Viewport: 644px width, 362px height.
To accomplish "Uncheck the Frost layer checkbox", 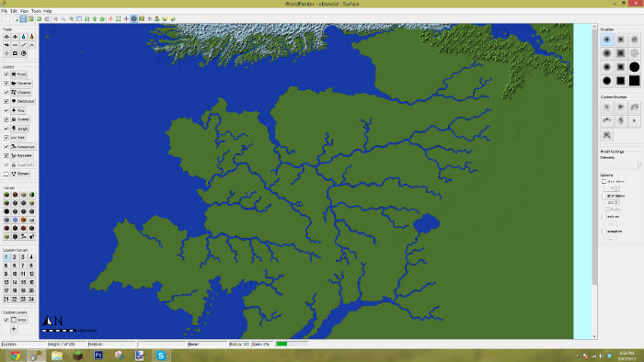I will [6, 74].
